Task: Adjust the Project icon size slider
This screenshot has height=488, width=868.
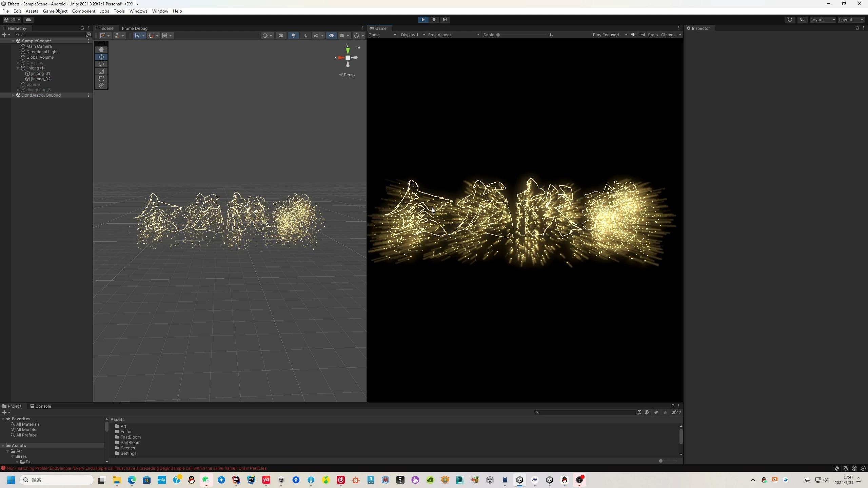Action: (669, 461)
